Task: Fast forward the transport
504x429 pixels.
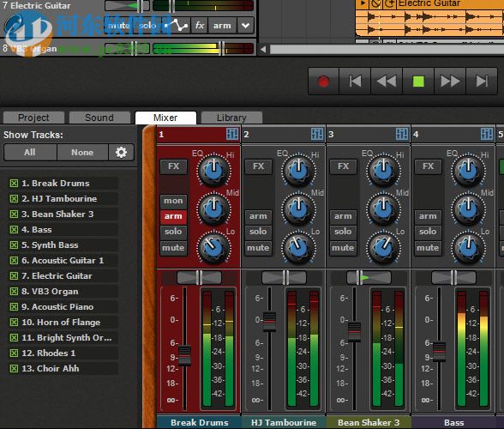Action: (450, 82)
